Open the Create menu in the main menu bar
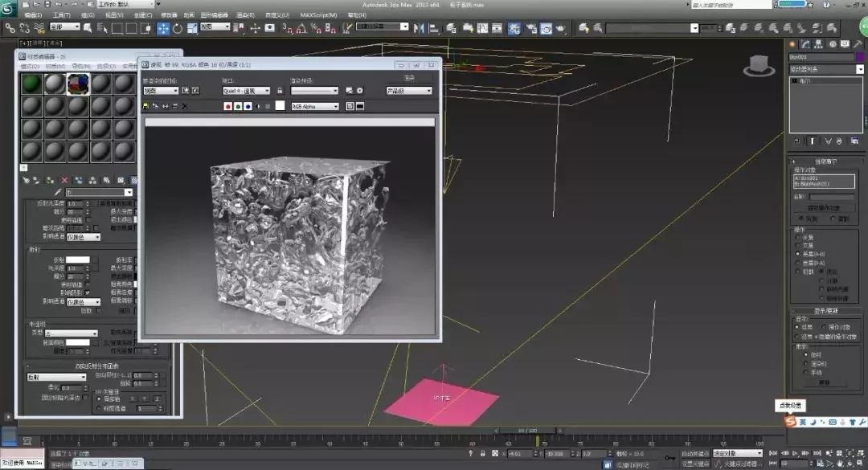 click(143, 15)
